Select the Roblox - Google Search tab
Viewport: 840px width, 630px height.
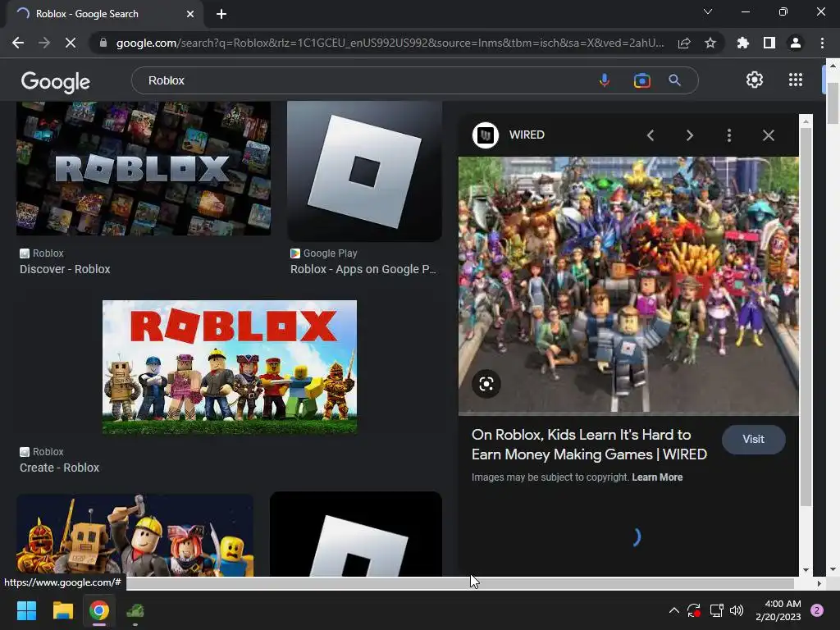click(104, 14)
